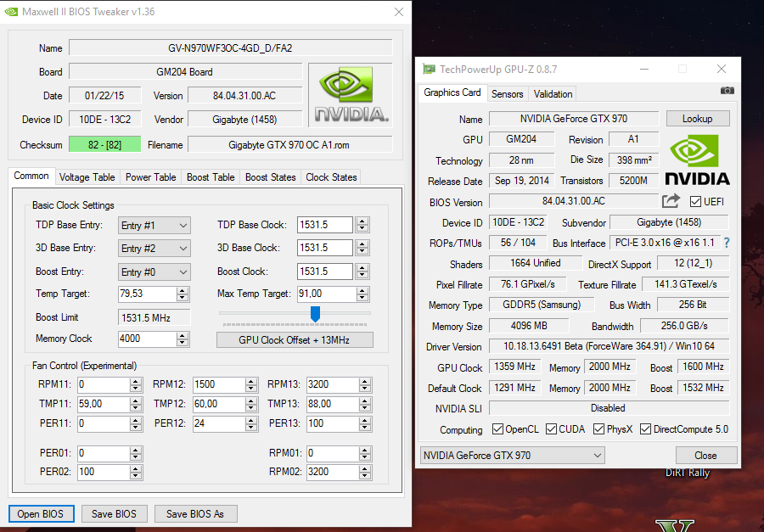Click the GPU-Z title bar app icon
This screenshot has width=764, height=532.
coord(429,70)
